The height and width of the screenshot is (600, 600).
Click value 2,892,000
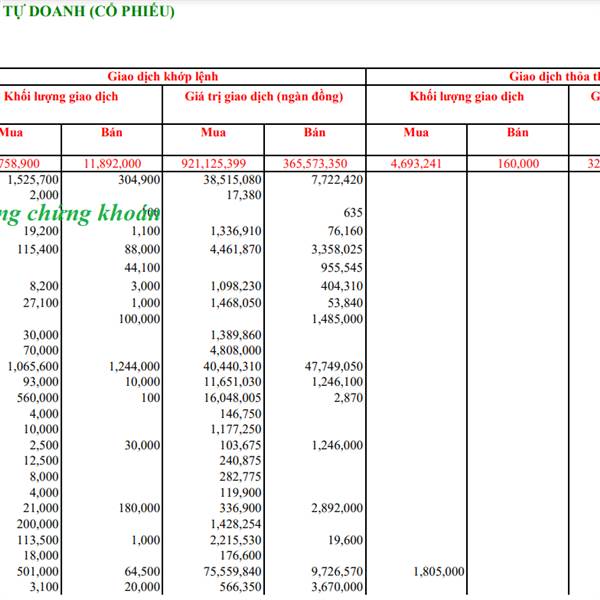pos(337,508)
